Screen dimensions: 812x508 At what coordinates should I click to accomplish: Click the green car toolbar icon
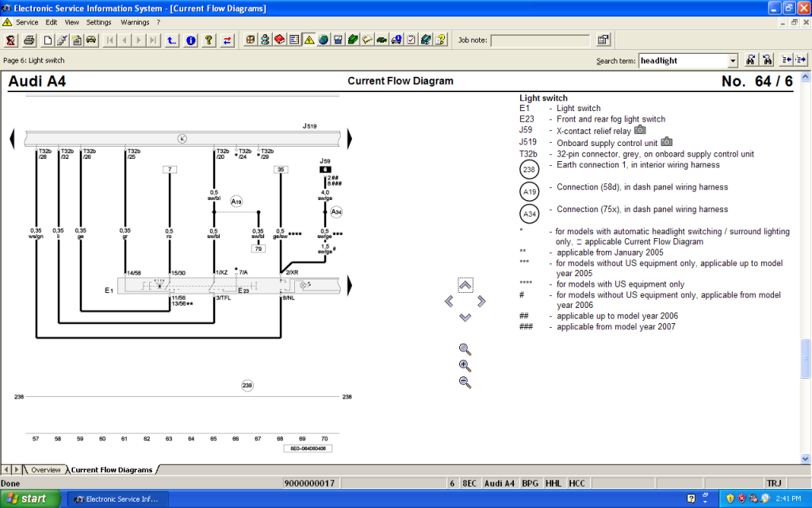(x=381, y=40)
